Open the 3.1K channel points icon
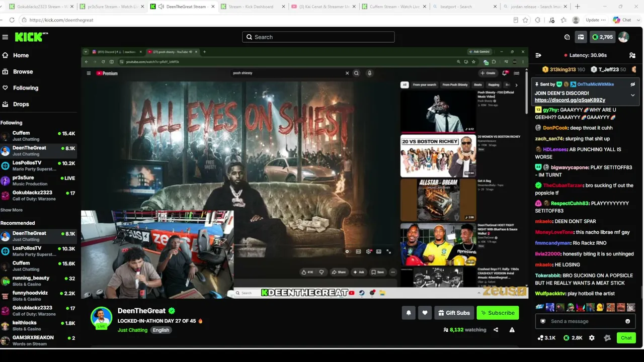 546,338
